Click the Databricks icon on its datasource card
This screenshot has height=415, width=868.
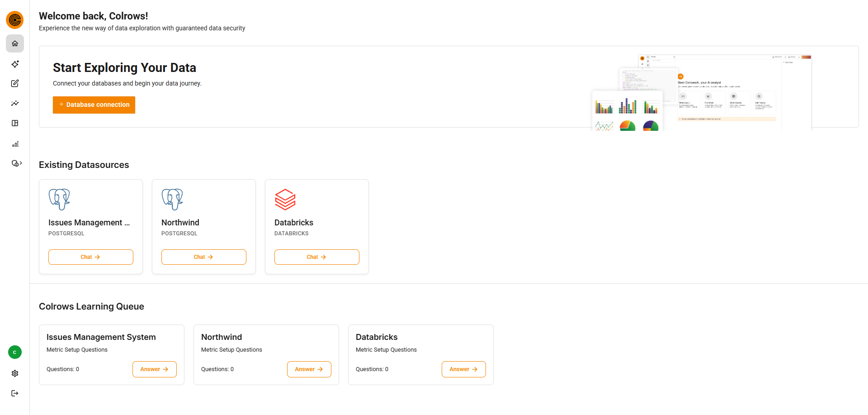click(285, 199)
